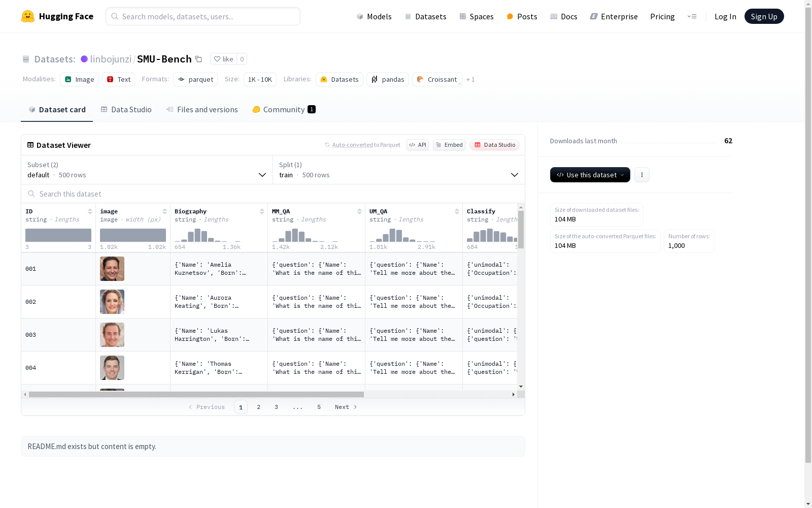Open the image thumbnail in row 001

(112, 269)
